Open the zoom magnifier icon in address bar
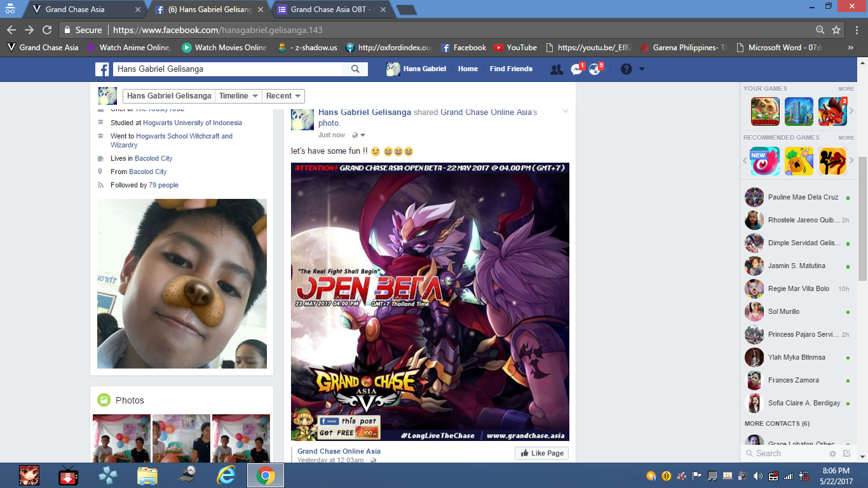868x488 pixels. click(x=820, y=30)
